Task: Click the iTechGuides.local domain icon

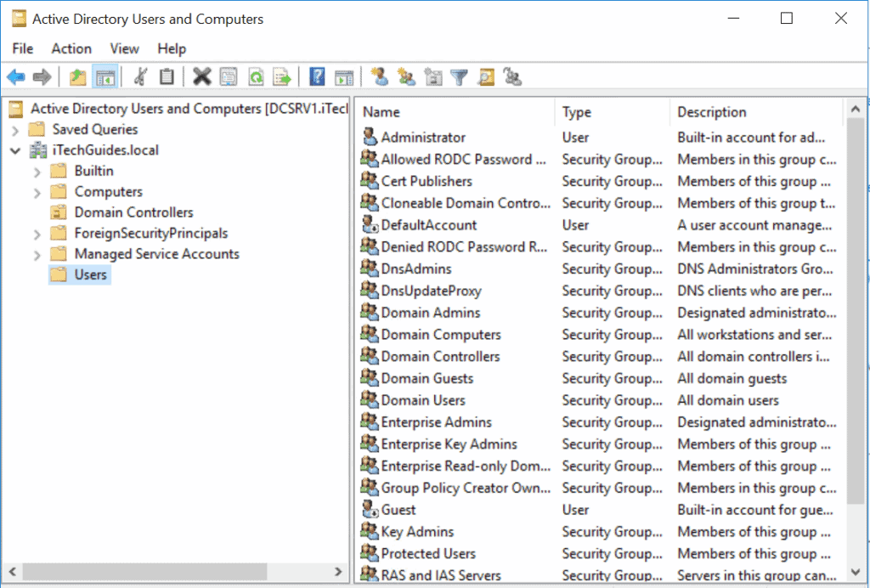Action: coord(38,150)
